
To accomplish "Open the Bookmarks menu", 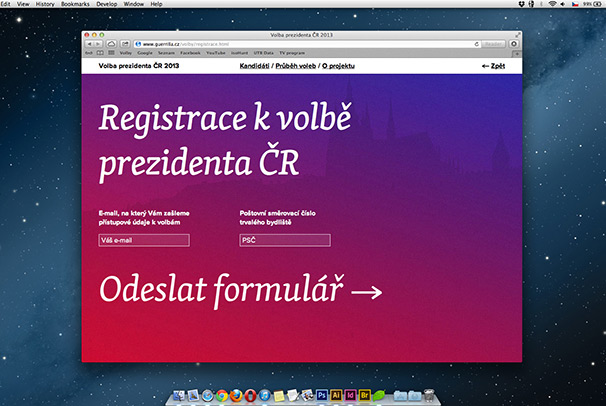I will coord(75,5).
